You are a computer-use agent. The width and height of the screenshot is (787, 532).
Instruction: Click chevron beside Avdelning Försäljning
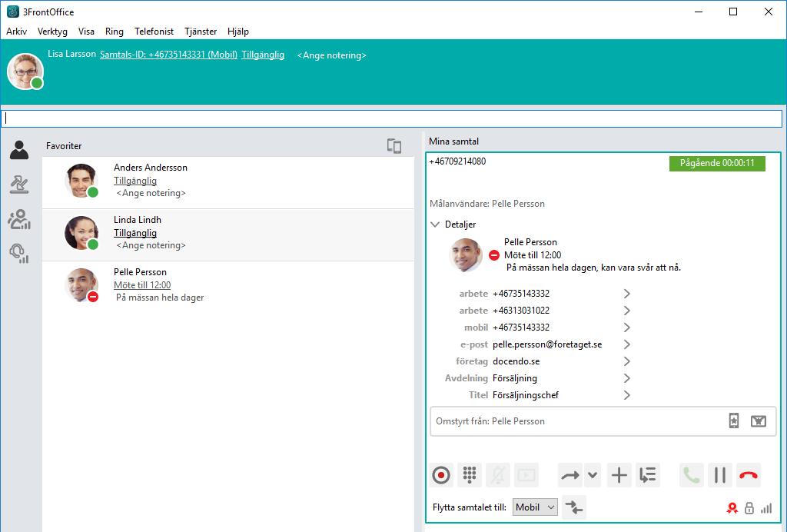click(627, 378)
